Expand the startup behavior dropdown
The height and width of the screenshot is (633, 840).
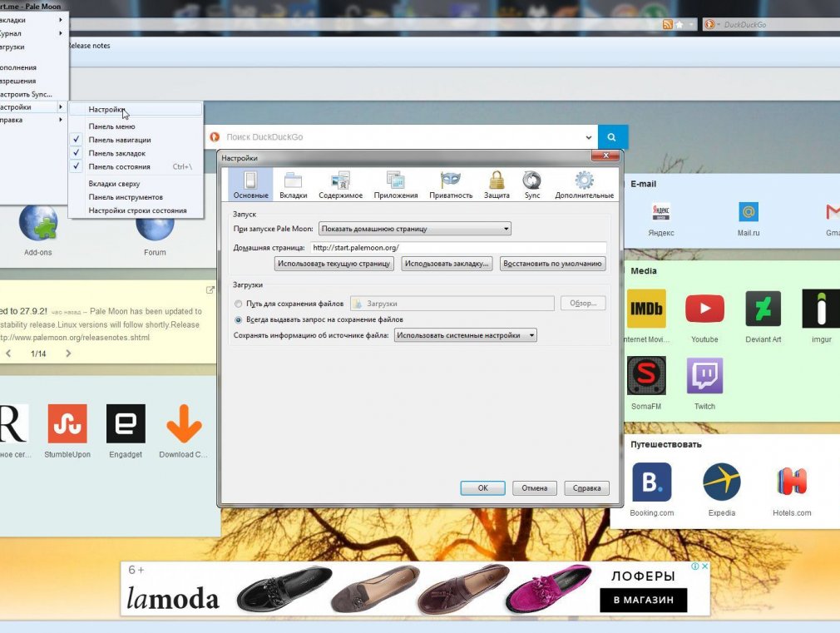coord(415,229)
